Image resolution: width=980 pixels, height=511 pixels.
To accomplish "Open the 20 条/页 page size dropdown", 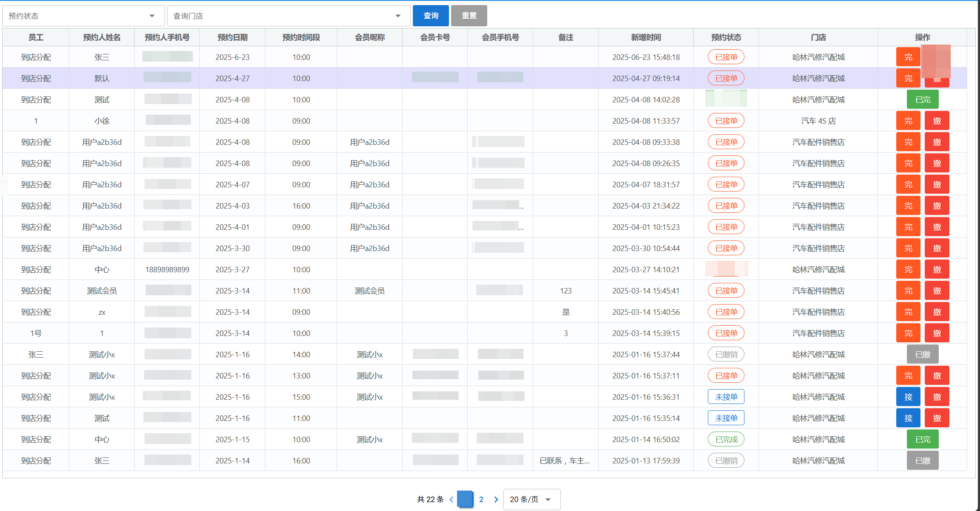I will [x=531, y=499].
